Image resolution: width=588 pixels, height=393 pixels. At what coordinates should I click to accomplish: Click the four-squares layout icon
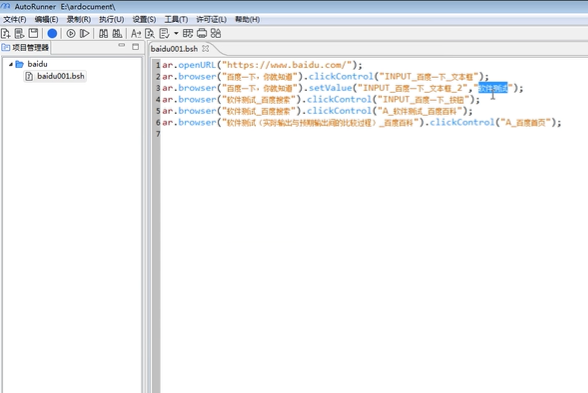tap(216, 33)
